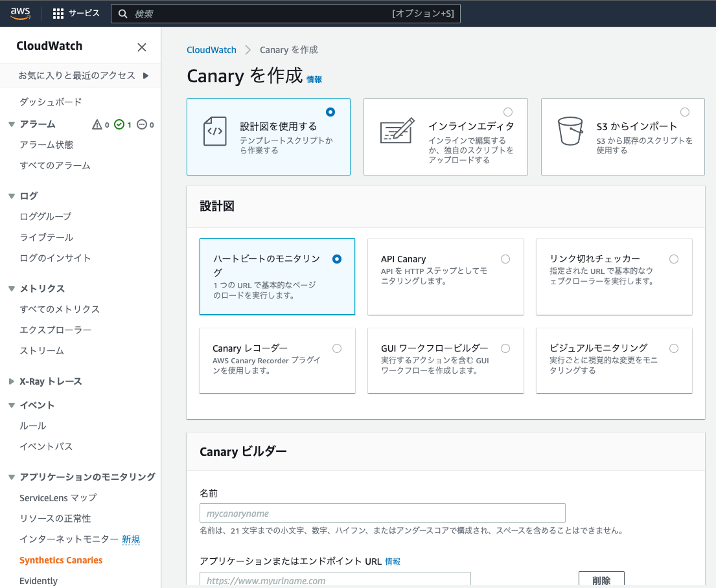Open ストリーム in sidebar
Image resolution: width=716 pixels, height=588 pixels.
41,350
